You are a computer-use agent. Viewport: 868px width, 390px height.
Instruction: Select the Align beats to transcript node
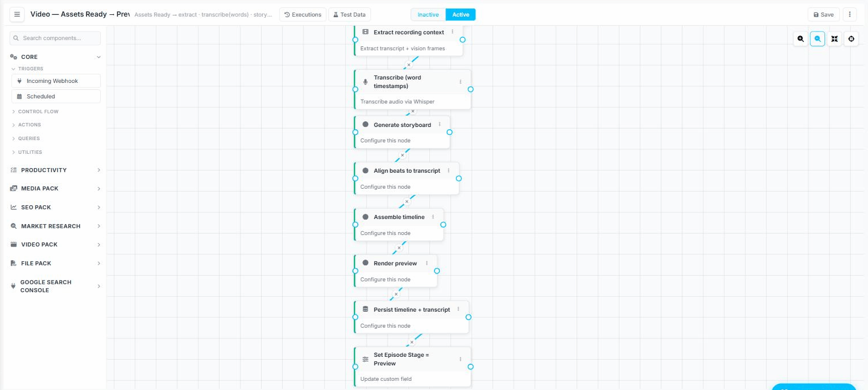point(407,178)
